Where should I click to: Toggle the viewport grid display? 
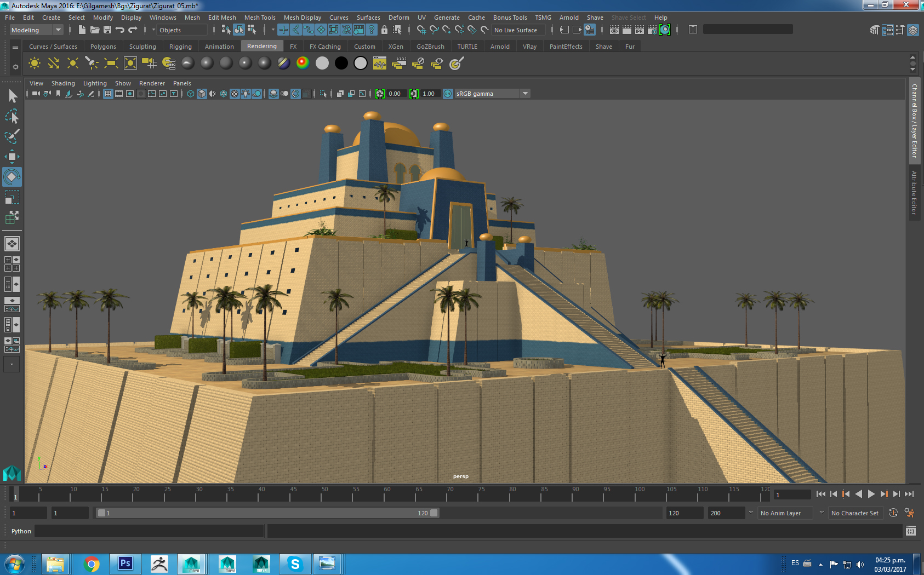[x=108, y=94]
